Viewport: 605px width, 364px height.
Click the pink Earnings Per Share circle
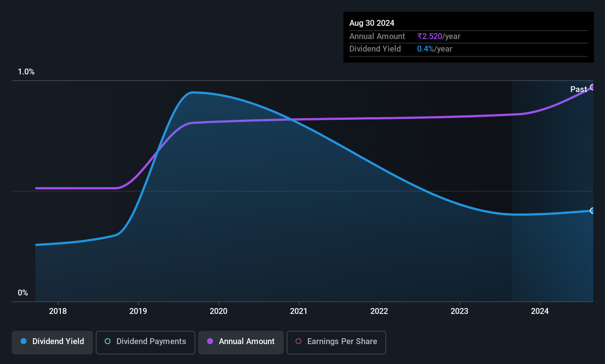point(298,341)
